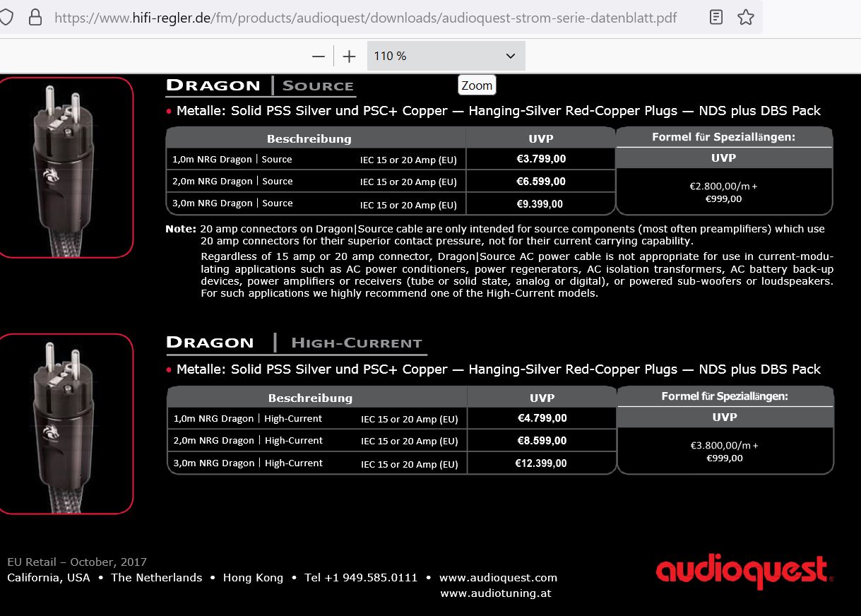861x616 pixels.
Task: Click the hifi-regler.de URL address field
Action: pos(365,18)
